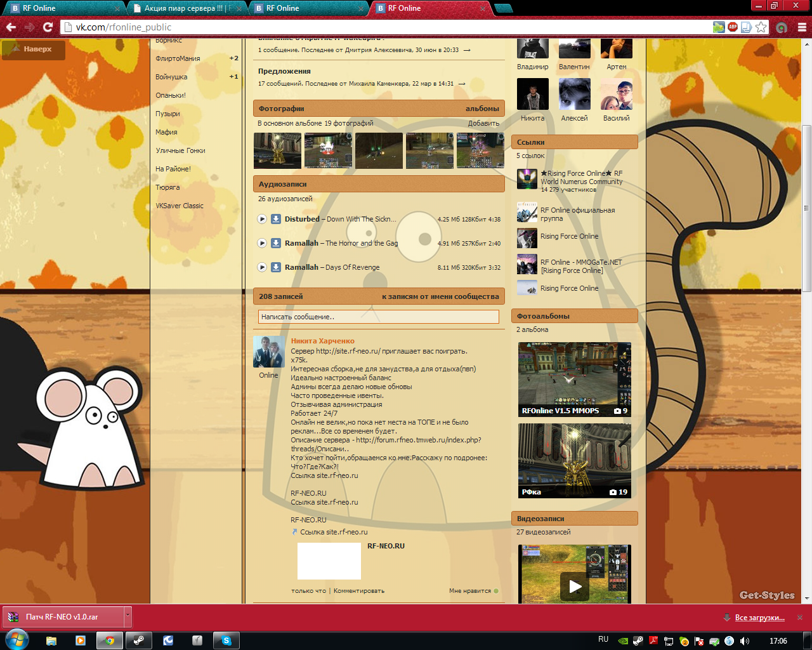Open the Патч RF-NEO v1.0.rar download

click(62, 616)
